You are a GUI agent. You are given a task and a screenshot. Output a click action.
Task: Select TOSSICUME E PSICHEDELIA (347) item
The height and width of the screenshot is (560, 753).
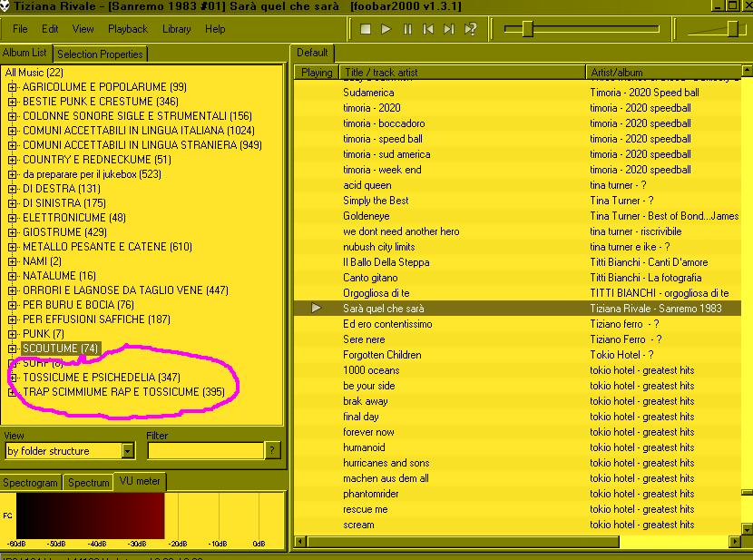coord(102,378)
